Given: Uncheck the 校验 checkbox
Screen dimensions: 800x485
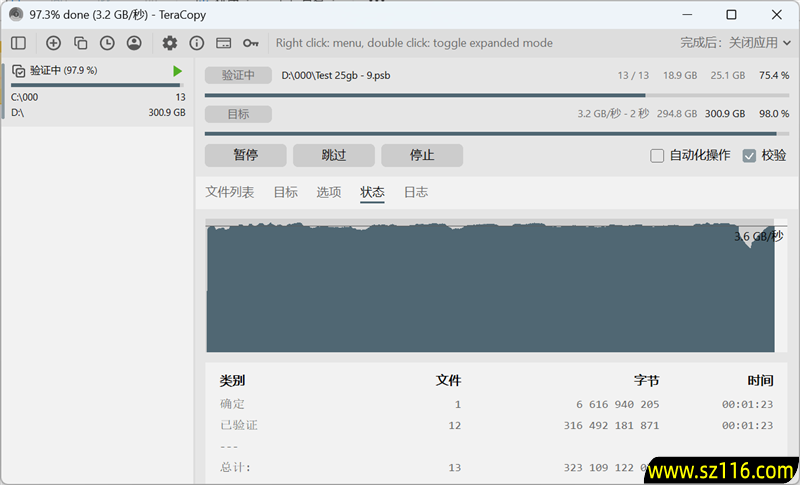Looking at the screenshot, I should pyautogui.click(x=749, y=156).
